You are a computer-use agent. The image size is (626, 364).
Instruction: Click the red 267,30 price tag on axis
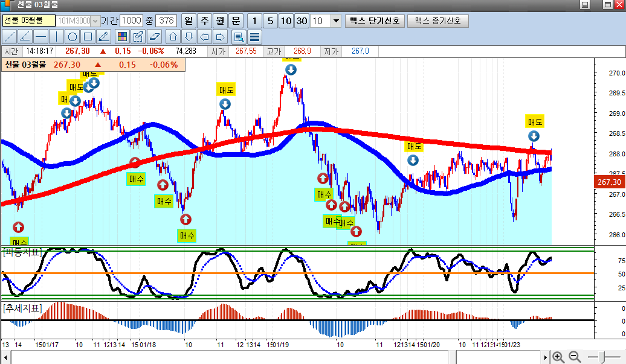point(609,182)
